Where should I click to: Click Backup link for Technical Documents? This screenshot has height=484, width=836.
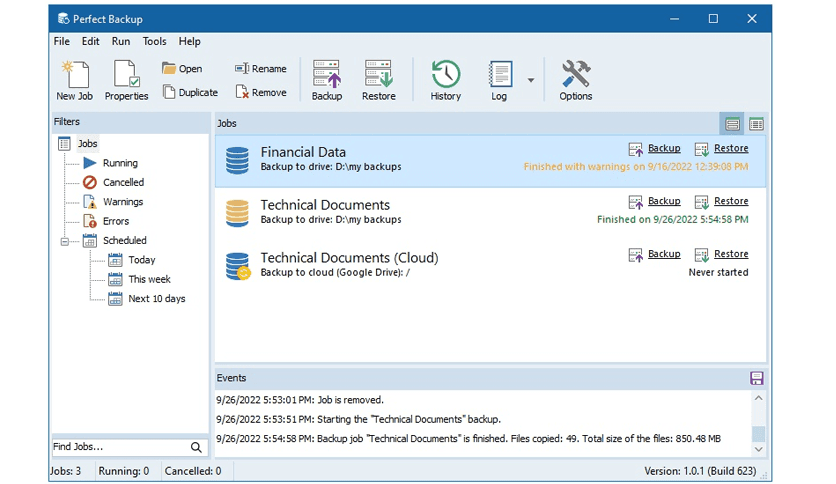664,201
